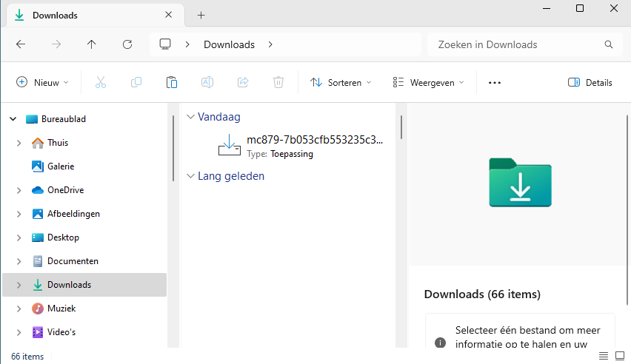Screen dimensions: 631x364
Task: Switch to details list view in status bar
Action: tap(604, 356)
